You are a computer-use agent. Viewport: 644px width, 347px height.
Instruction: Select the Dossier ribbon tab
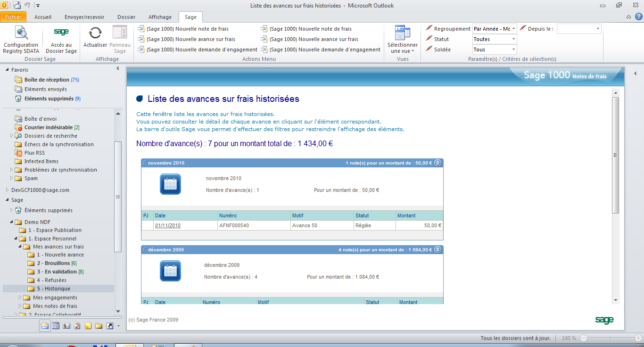tap(126, 17)
